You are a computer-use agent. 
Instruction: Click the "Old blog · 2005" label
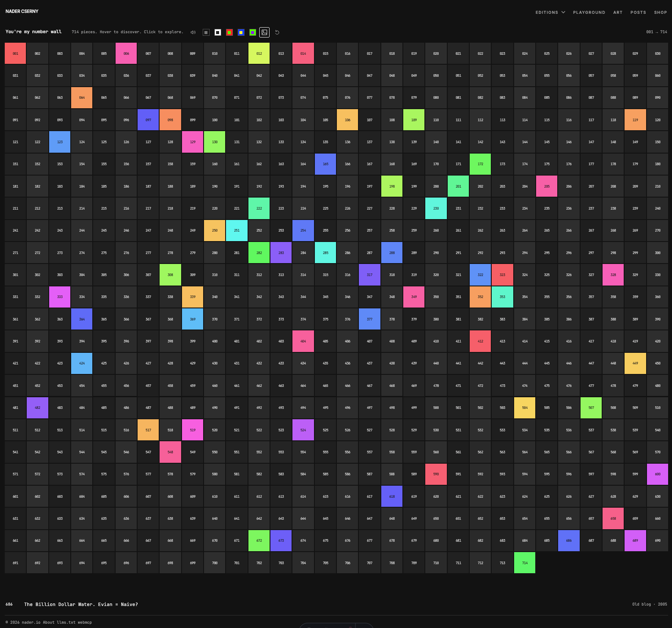(x=650, y=604)
